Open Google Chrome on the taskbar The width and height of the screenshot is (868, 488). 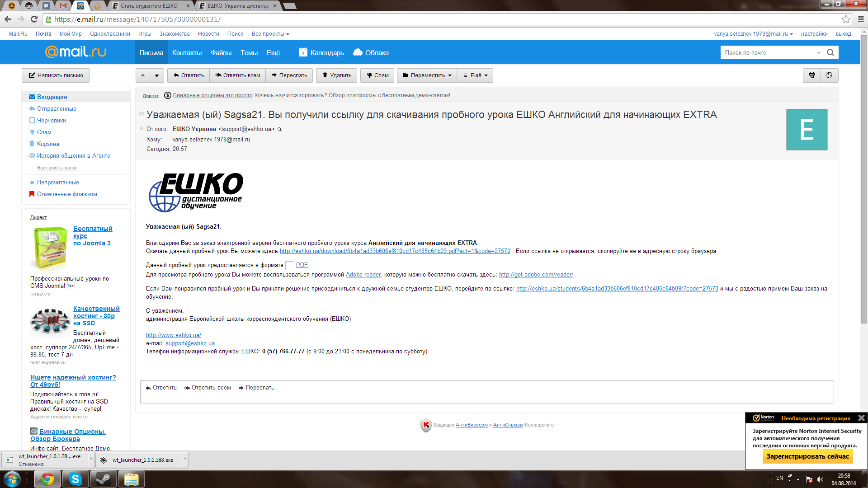pyautogui.click(x=47, y=479)
